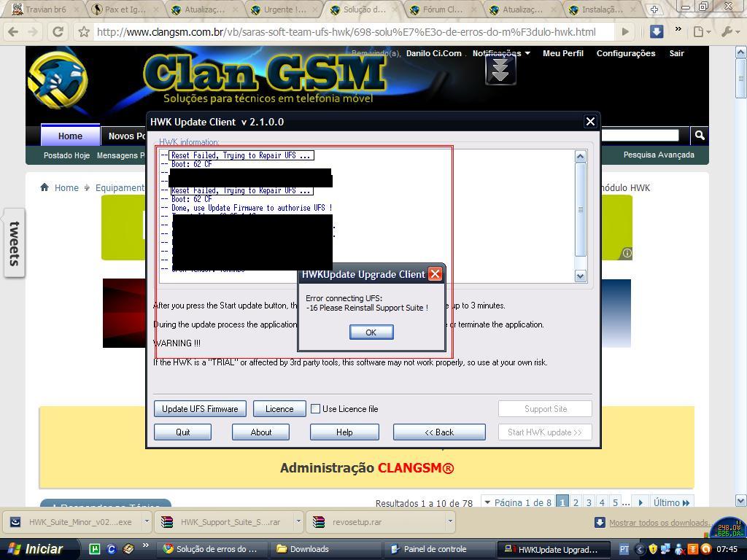Viewport: 747px width, 560px height.
Task: Expand hidden system tray icons arrow
Action: click(640, 549)
